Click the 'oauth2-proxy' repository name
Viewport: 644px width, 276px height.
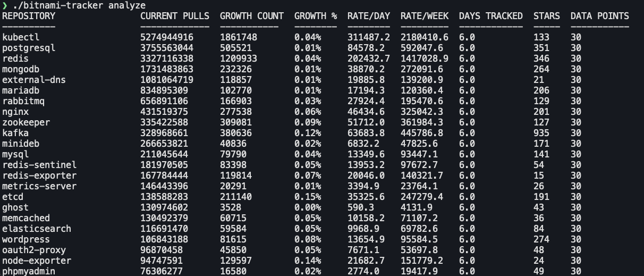click(34, 250)
